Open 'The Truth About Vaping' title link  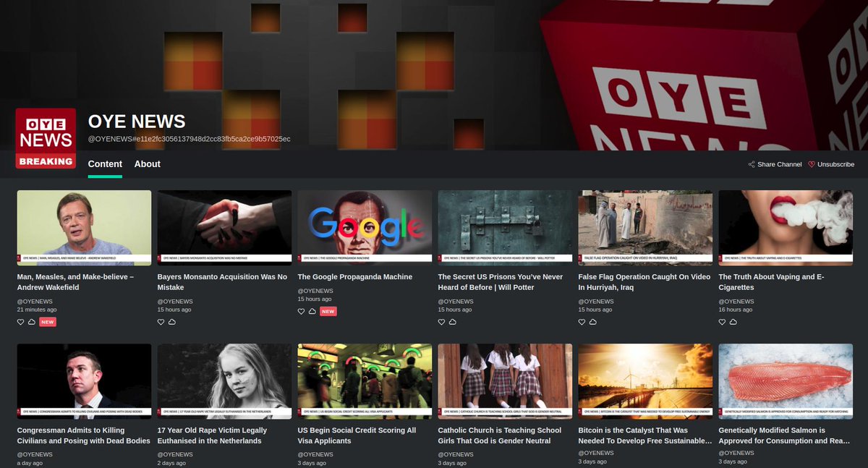click(772, 282)
